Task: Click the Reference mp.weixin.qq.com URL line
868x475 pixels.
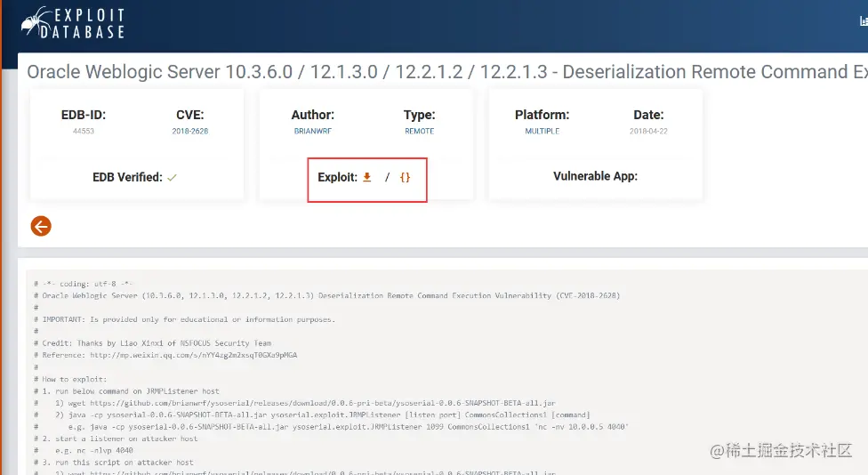Action: coord(165,355)
